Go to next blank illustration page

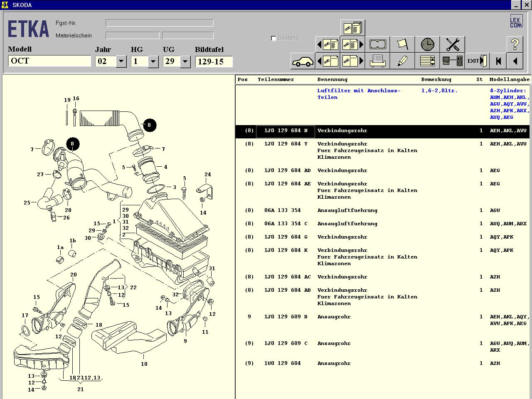pos(352,61)
